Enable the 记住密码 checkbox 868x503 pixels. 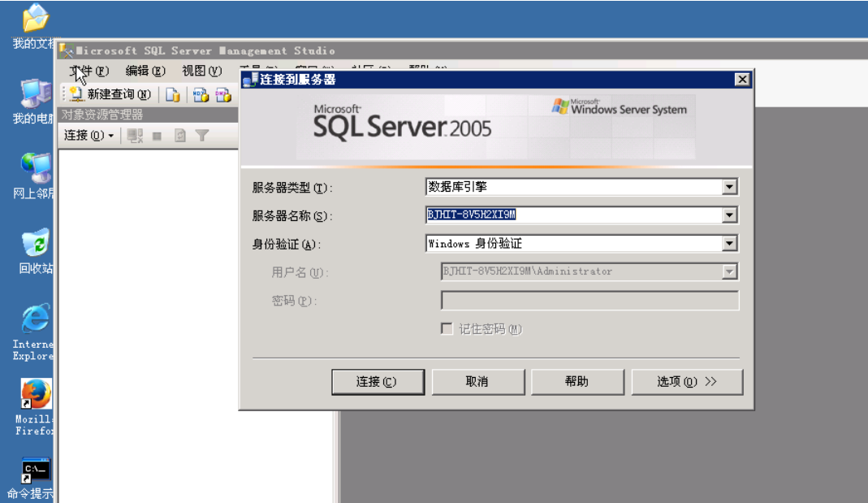pos(447,328)
